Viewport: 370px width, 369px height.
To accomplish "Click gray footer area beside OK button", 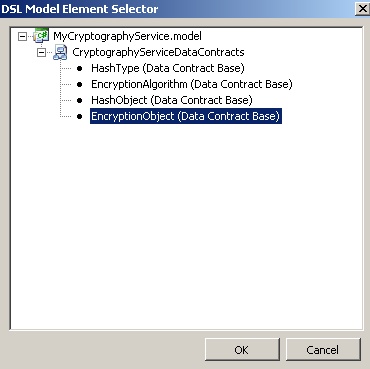I will click(x=103, y=350).
